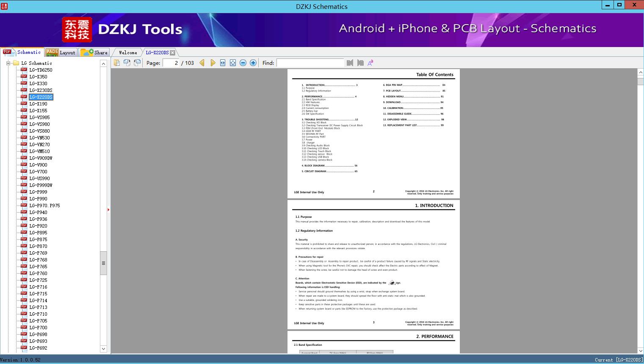
Task: Open LG-P940 schematic
Action: pos(38,212)
